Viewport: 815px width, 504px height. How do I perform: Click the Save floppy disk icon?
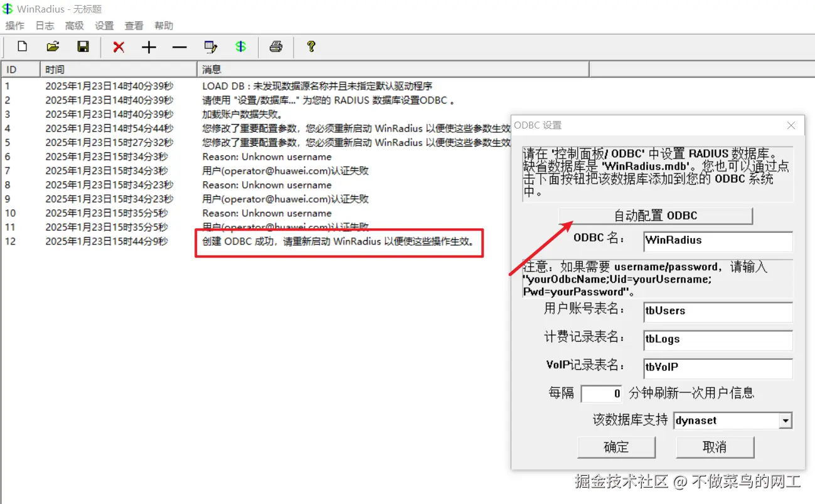[83, 47]
